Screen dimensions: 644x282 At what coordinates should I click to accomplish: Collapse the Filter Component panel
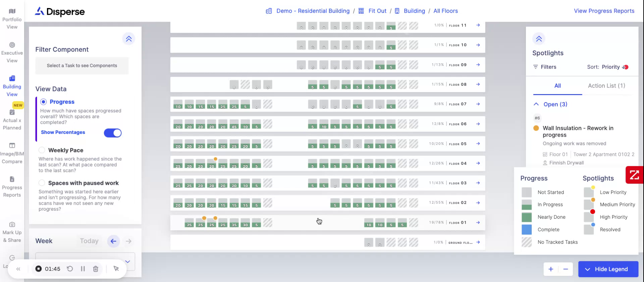(x=129, y=39)
